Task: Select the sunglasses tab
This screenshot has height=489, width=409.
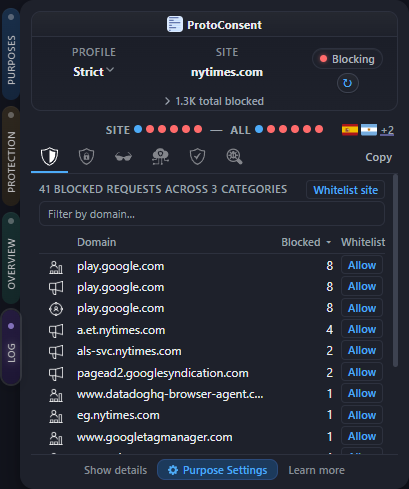Action: click(x=123, y=156)
